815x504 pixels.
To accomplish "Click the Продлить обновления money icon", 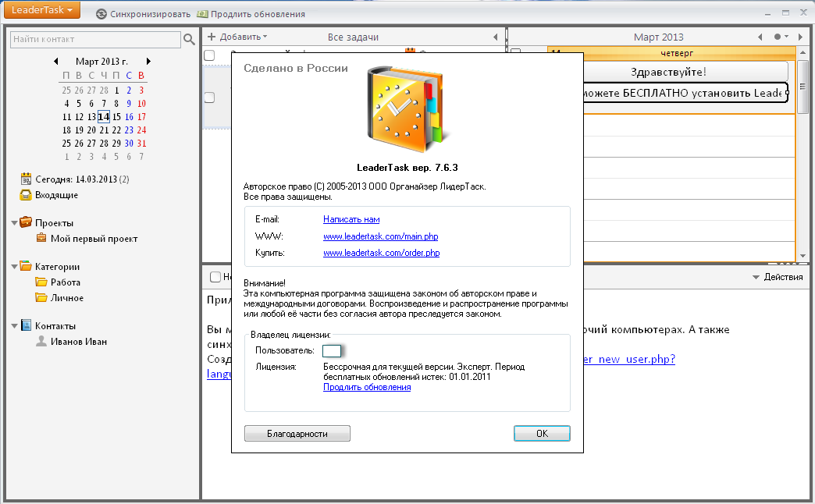I will 203,14.
